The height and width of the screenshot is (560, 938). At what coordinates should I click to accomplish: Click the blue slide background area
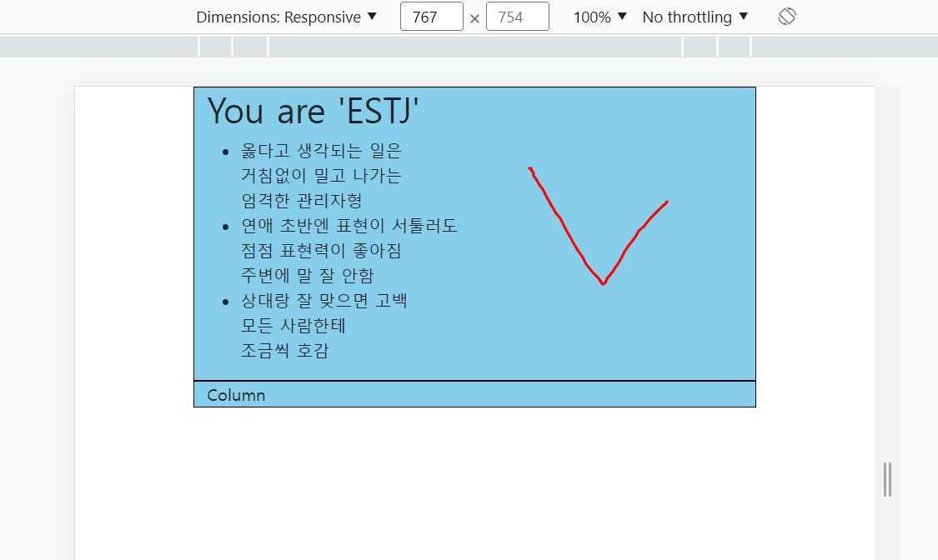pos(584,350)
